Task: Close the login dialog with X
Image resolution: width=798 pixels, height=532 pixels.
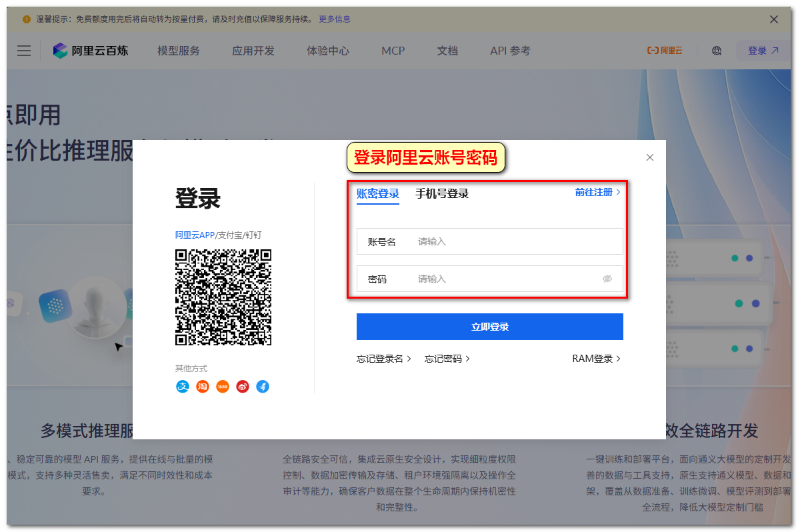Action: (650, 157)
